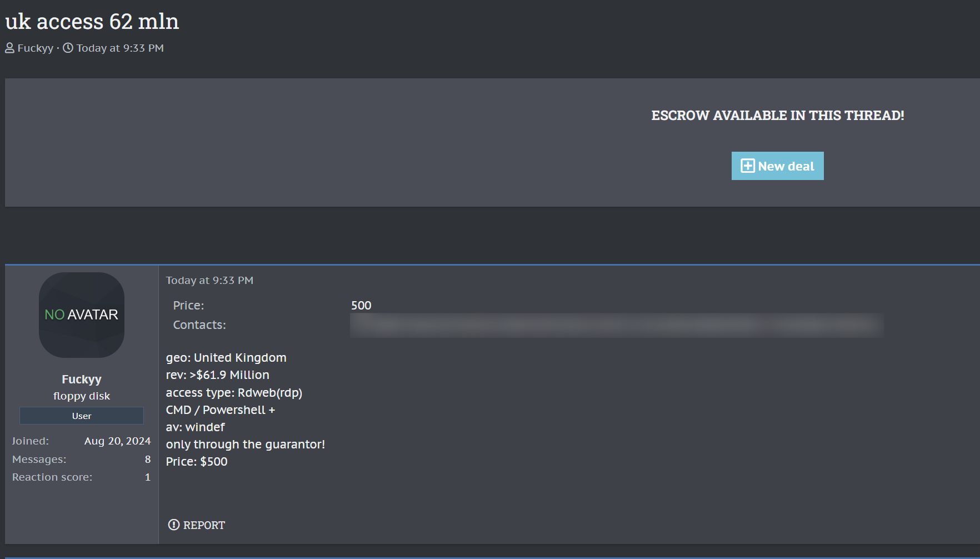980x559 pixels.
Task: Click the REPORT text link
Action: [x=204, y=525]
